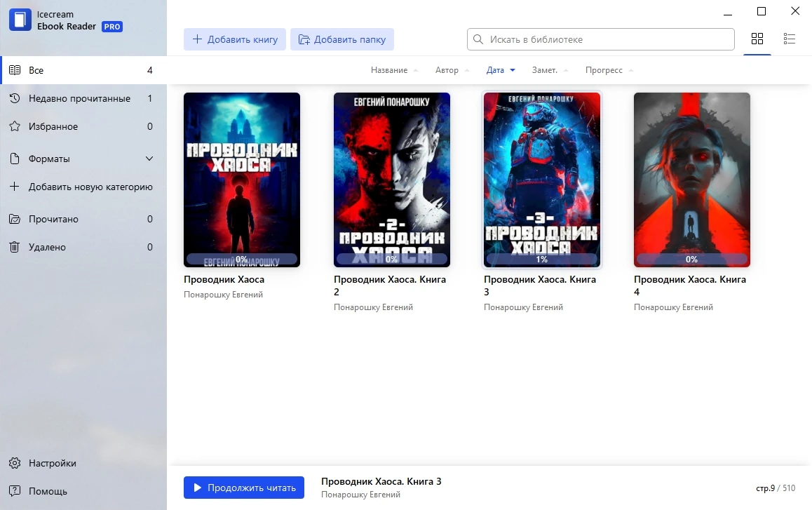Open Настройки from the sidebar
The width and height of the screenshot is (812, 510).
[x=83, y=463]
